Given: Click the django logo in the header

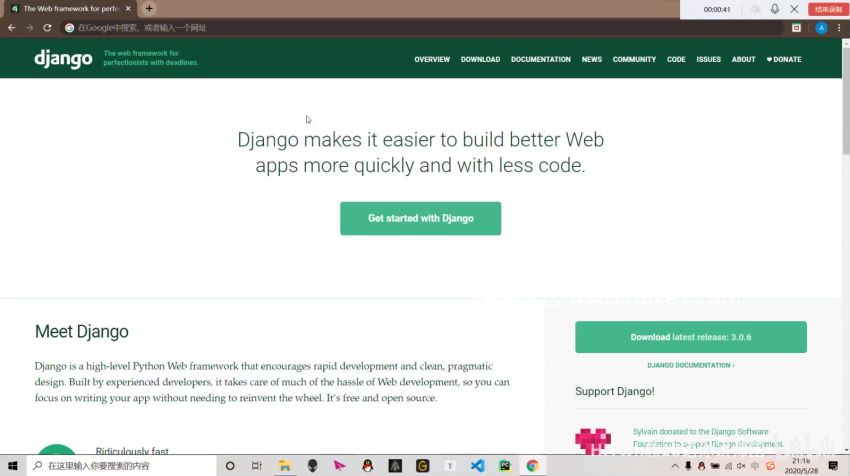Looking at the screenshot, I should pyautogui.click(x=63, y=59).
